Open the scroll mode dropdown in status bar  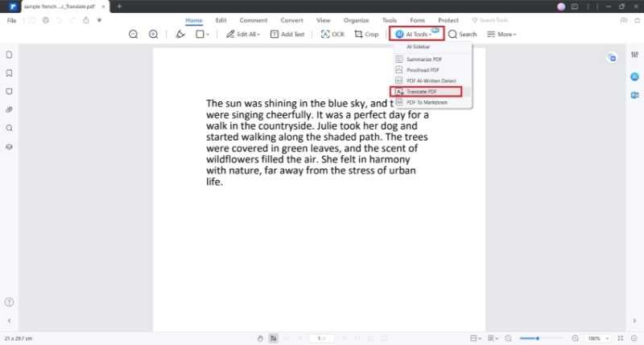click(x=493, y=339)
